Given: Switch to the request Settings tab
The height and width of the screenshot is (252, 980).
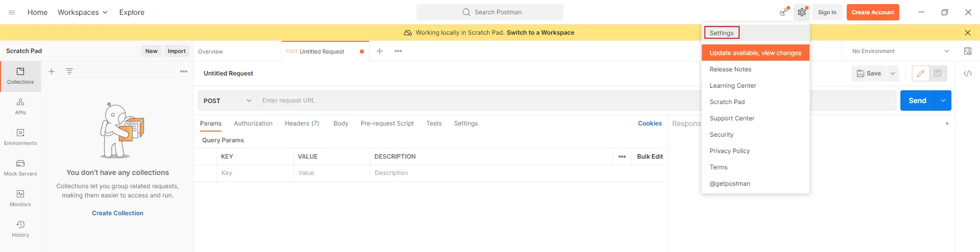Looking at the screenshot, I should (466, 123).
